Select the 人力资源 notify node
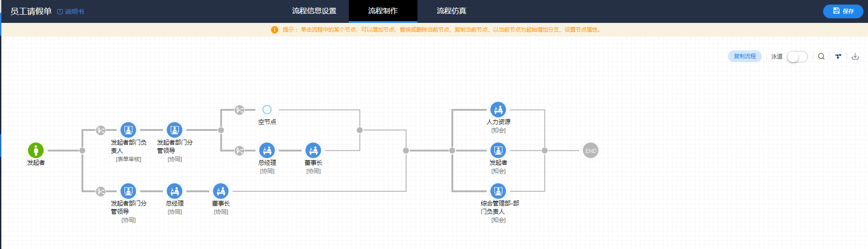Screen dimensions: 868x249 pyautogui.click(x=498, y=110)
